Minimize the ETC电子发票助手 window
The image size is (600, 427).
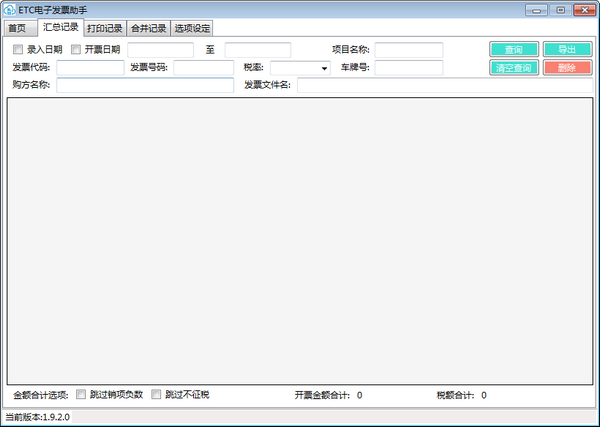click(536, 10)
